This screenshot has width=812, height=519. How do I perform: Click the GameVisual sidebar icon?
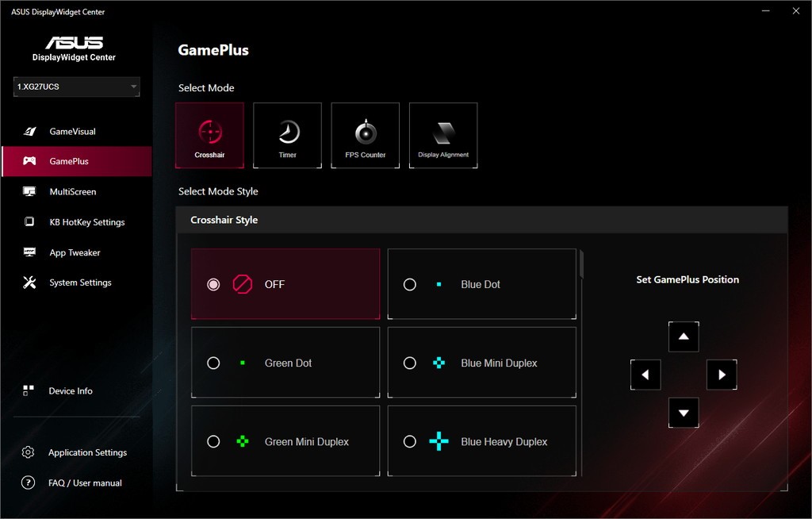pos(30,131)
